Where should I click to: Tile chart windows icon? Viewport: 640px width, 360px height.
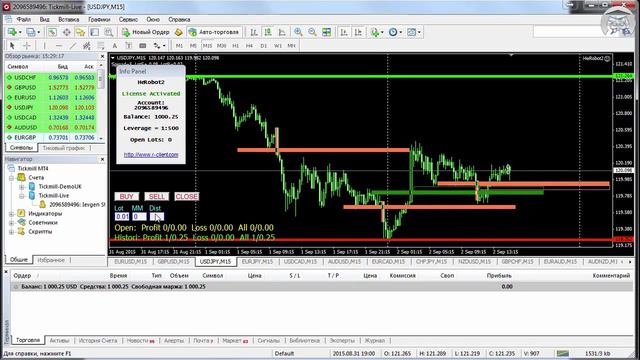[x=327, y=32]
